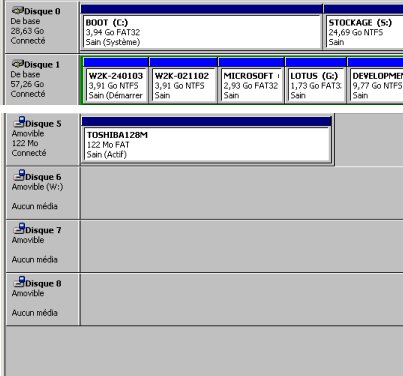403x376 pixels.
Task: Click the Disque 6 removable drive icon
Action: pos(19,175)
